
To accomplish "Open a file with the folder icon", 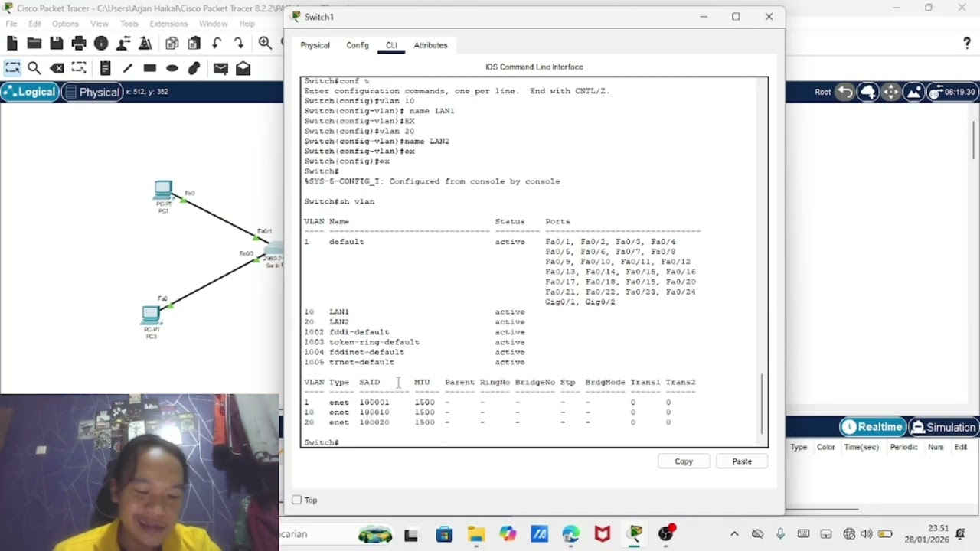I will pyautogui.click(x=34, y=44).
